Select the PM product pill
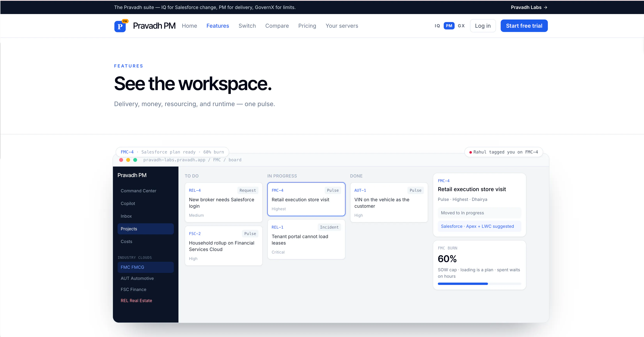 coord(449,26)
